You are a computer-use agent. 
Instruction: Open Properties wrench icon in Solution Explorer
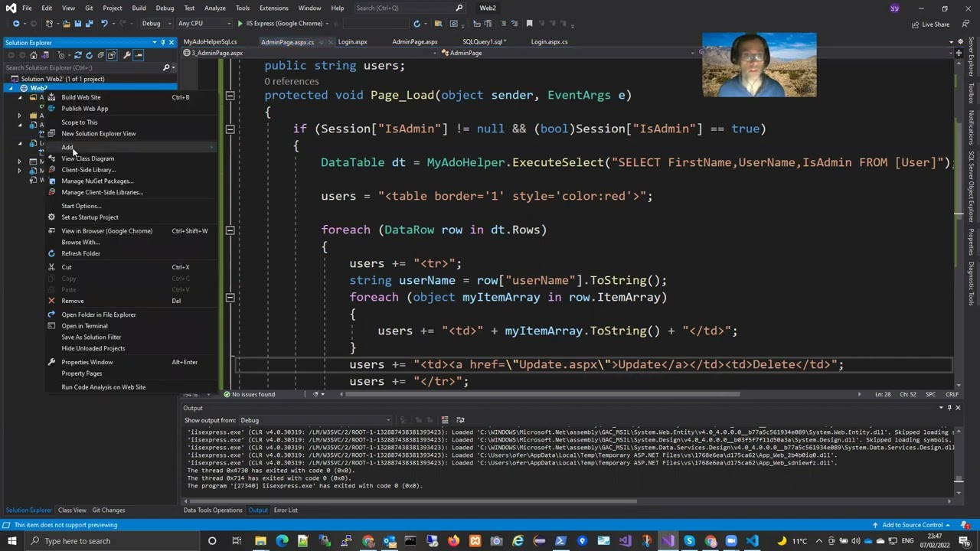click(127, 55)
